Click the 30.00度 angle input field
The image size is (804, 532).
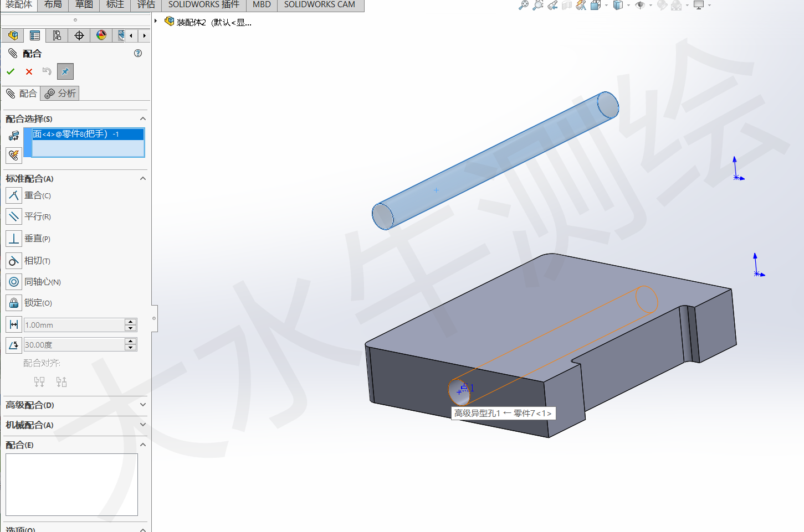pyautogui.click(x=74, y=345)
